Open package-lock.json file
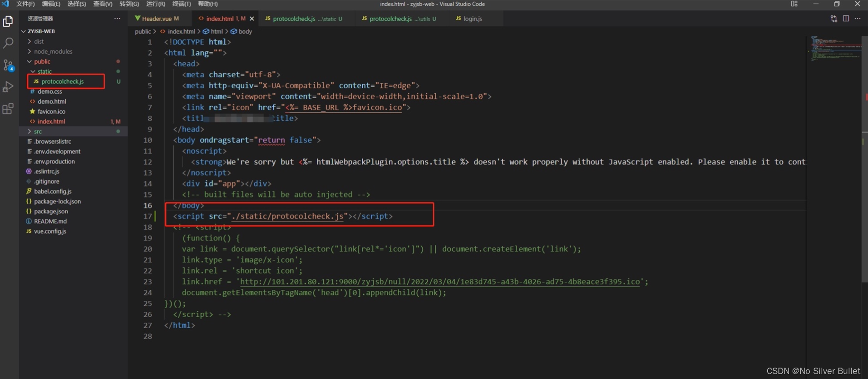Image resolution: width=868 pixels, height=379 pixels. pyautogui.click(x=57, y=201)
